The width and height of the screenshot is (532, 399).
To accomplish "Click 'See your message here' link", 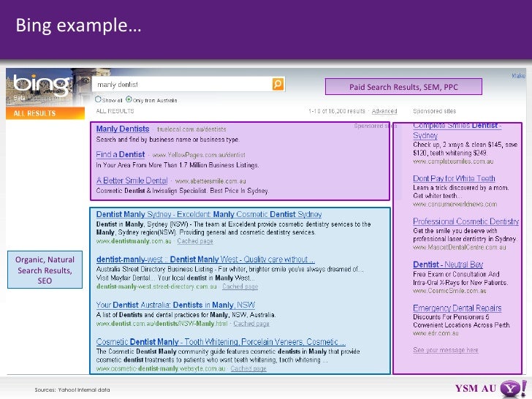I will click(446, 350).
